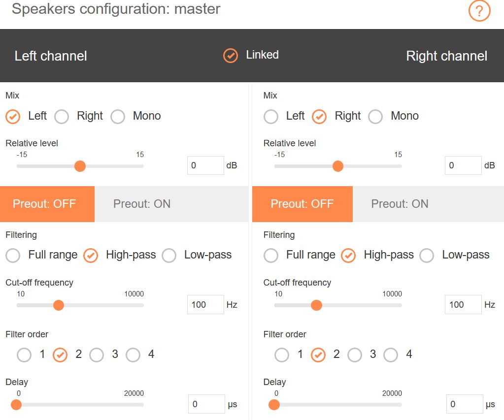The height and width of the screenshot is (420, 504).
Task: Select Mono mix for right channel
Action: [x=375, y=117]
